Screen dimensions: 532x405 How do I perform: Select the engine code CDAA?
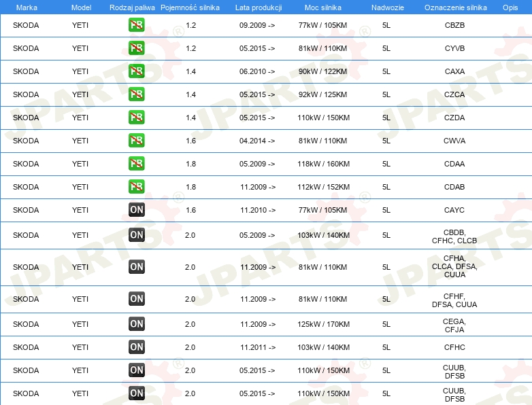[454, 163]
